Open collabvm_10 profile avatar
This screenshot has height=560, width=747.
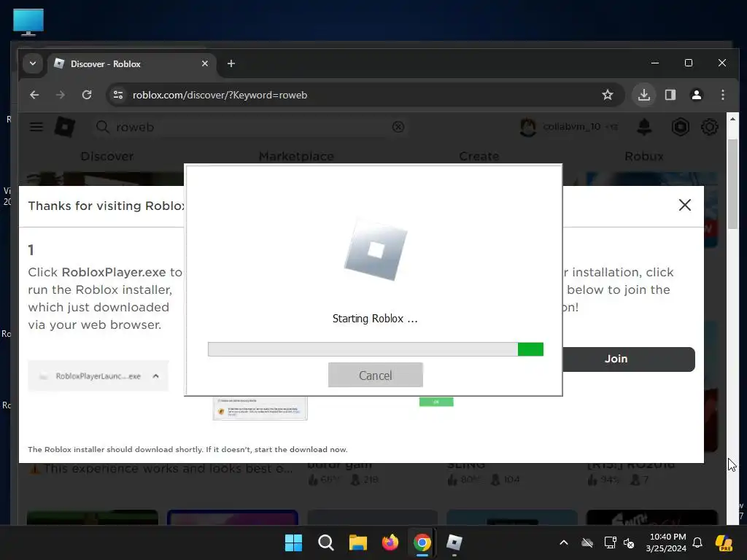(528, 127)
